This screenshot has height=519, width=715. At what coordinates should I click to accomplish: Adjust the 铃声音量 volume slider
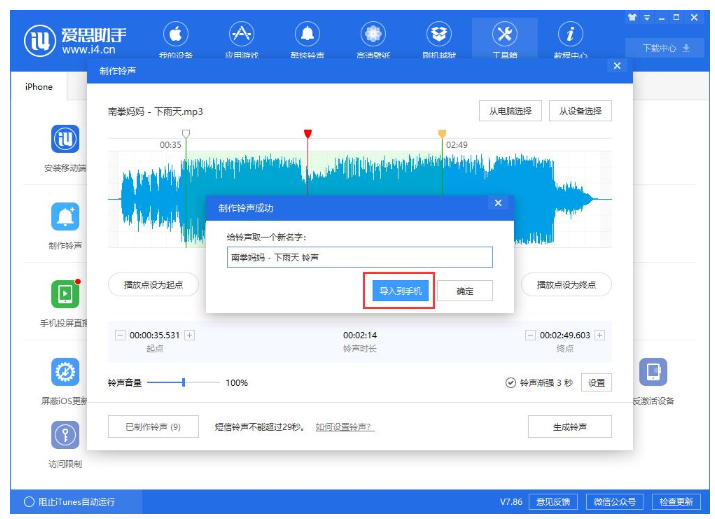183,382
